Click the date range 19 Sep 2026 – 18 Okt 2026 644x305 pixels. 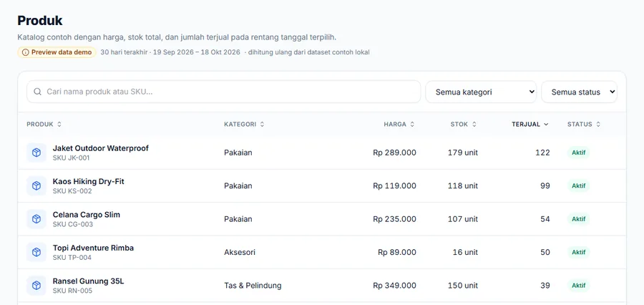[196, 52]
